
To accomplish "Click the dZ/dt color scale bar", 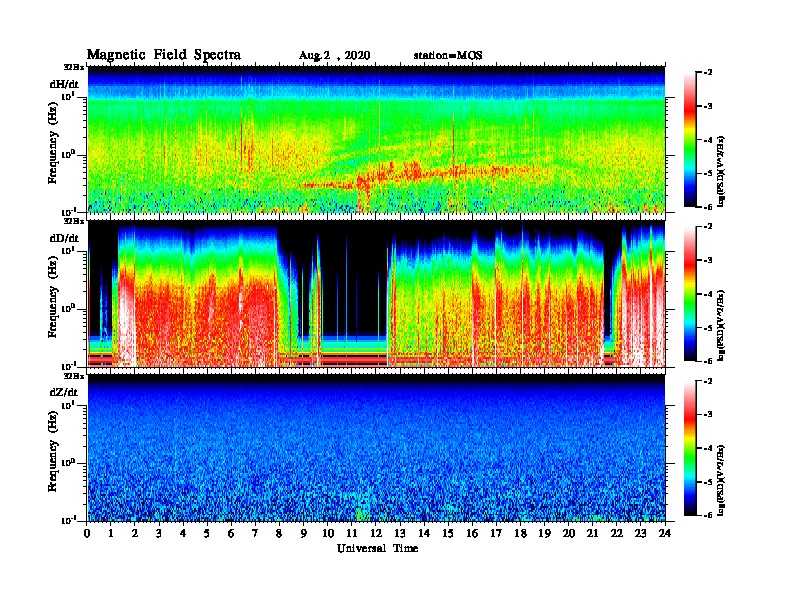I will coord(689,448).
